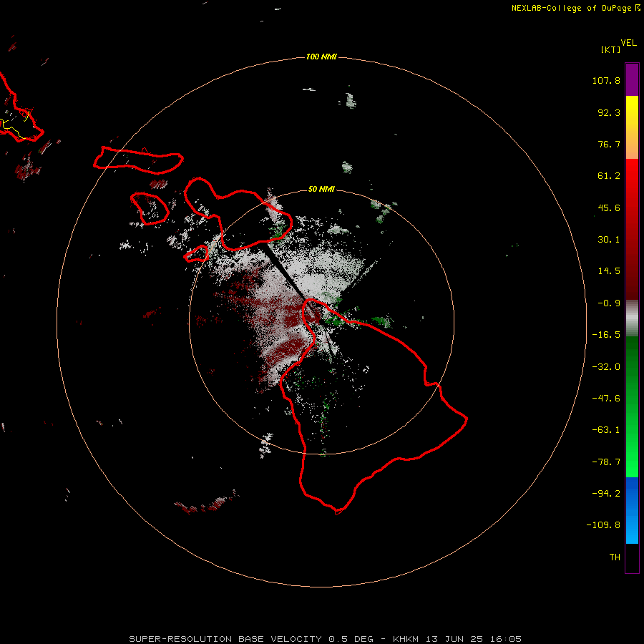This screenshot has width=644, height=644.
Task: Click the 100 NMI range ring label
Action: (x=321, y=57)
